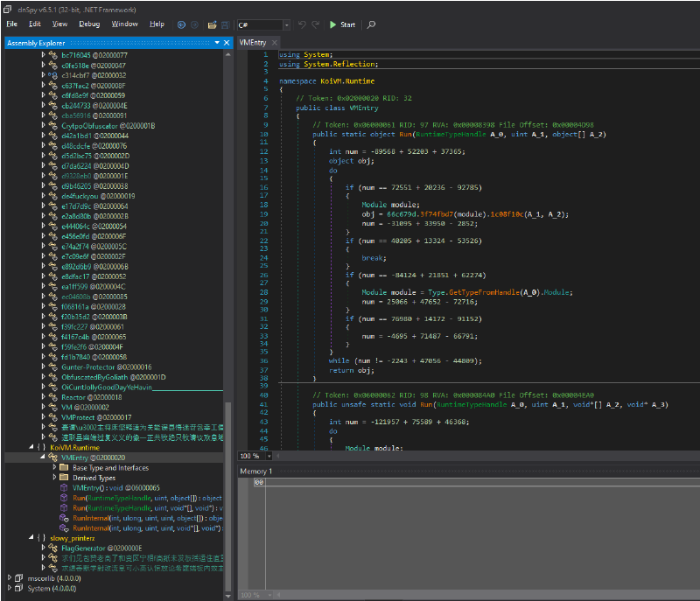The image size is (700, 601).
Task: Click the Save All toolbar icon
Action: (224, 25)
